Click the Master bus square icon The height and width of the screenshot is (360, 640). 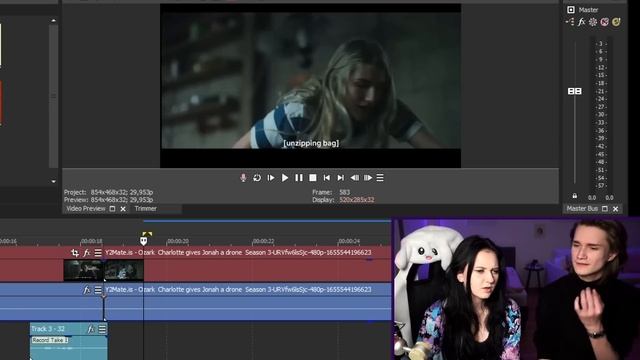coord(571,9)
